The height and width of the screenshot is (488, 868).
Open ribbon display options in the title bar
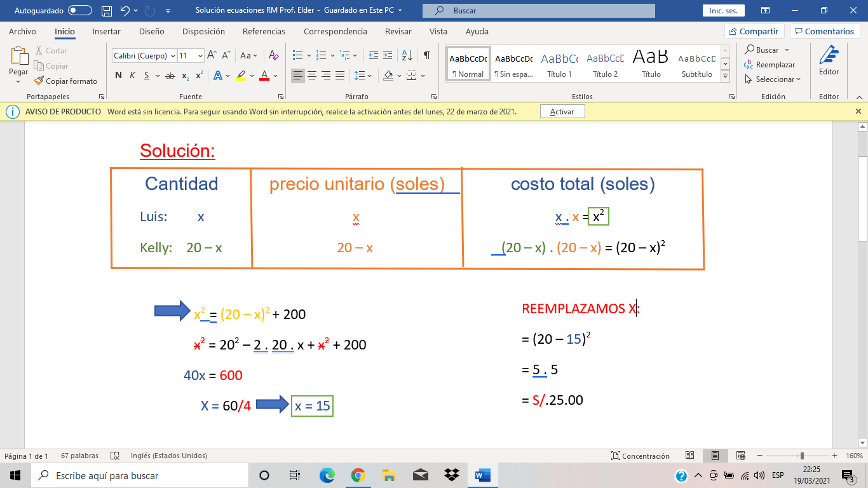[x=766, y=11]
